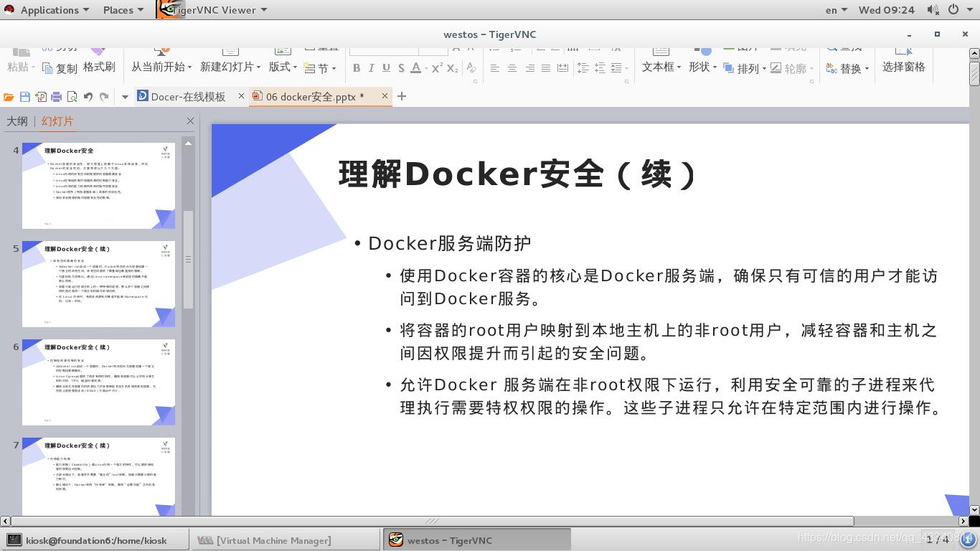Toggle underline formatting
This screenshot has height=551, width=980.
click(386, 68)
